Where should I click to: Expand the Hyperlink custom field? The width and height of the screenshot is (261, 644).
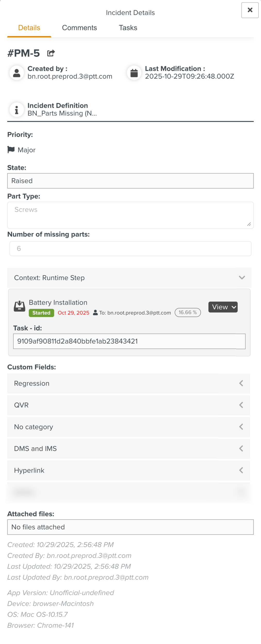point(129,470)
